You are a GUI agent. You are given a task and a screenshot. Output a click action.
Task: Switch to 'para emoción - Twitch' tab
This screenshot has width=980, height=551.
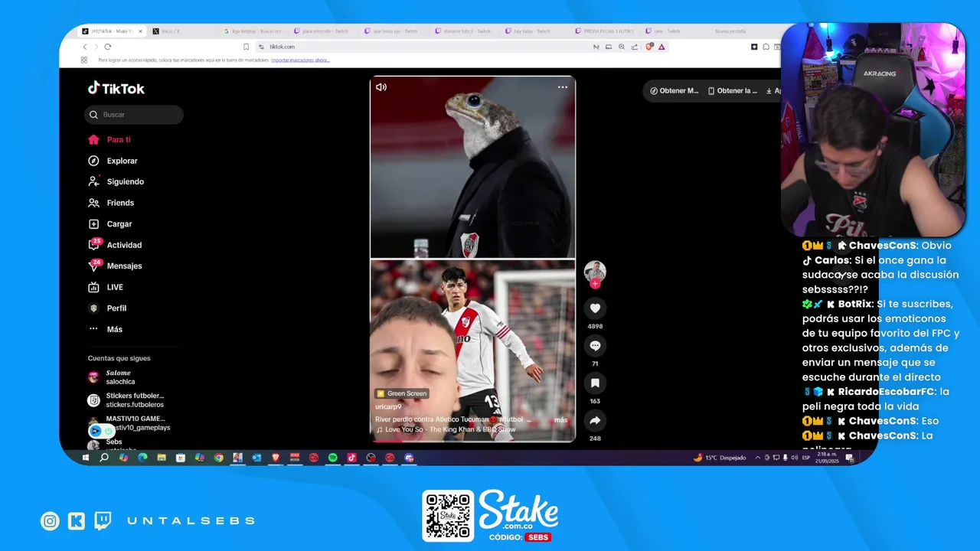tap(323, 31)
